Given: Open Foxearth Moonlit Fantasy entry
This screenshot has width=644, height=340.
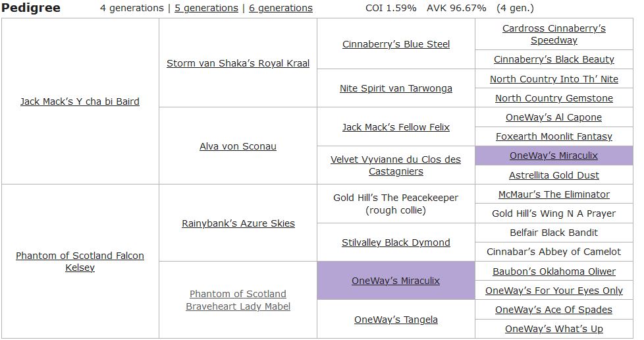Looking at the screenshot, I should 554,136.
